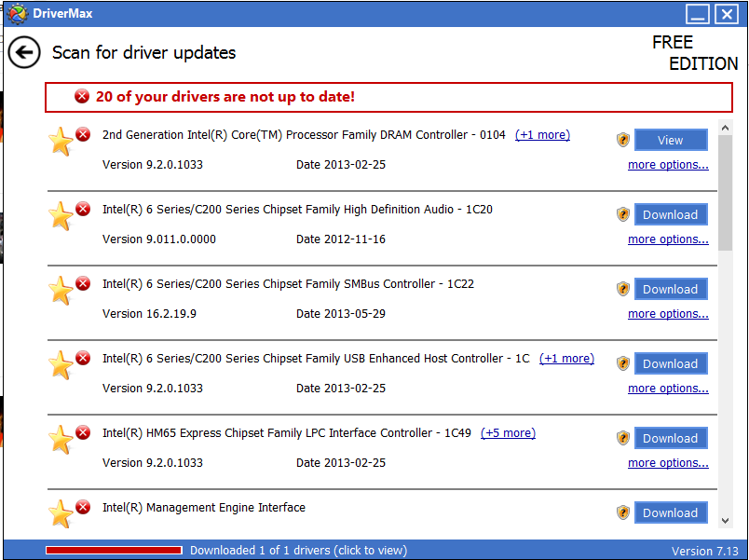Click the vertical scrollbar thumb

[725, 193]
